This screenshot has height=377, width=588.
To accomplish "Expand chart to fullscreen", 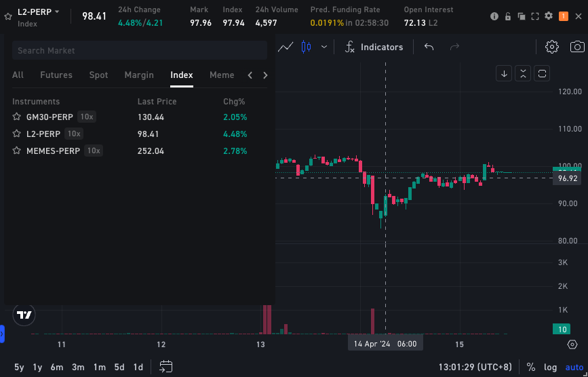I will pyautogui.click(x=535, y=16).
